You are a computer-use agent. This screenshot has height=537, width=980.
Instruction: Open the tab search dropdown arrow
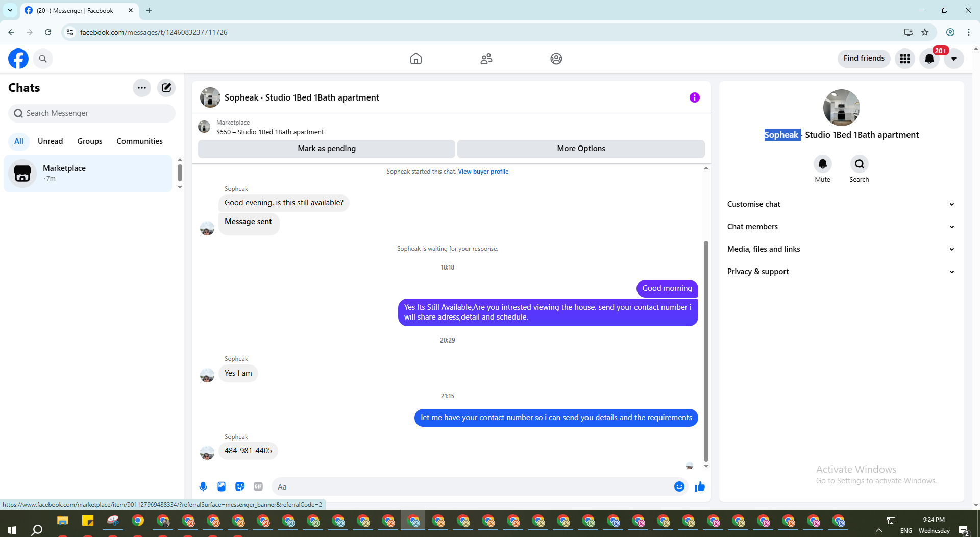click(x=10, y=10)
